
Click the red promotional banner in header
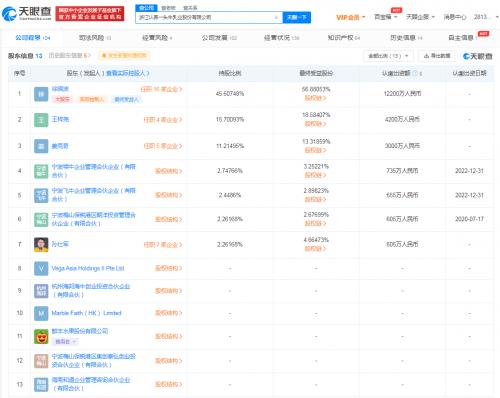click(x=90, y=14)
